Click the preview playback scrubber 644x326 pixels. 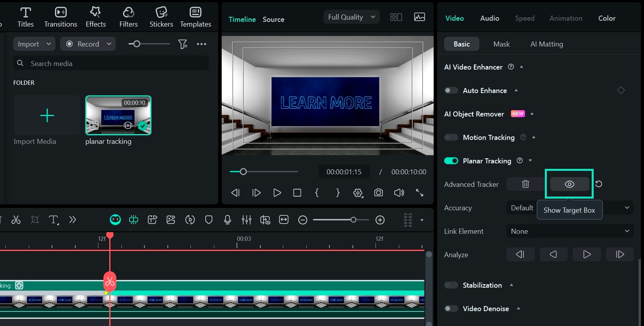point(264,172)
